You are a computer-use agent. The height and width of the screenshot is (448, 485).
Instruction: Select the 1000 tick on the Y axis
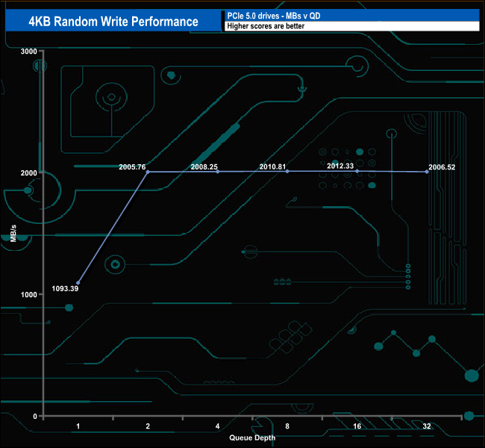point(29,294)
